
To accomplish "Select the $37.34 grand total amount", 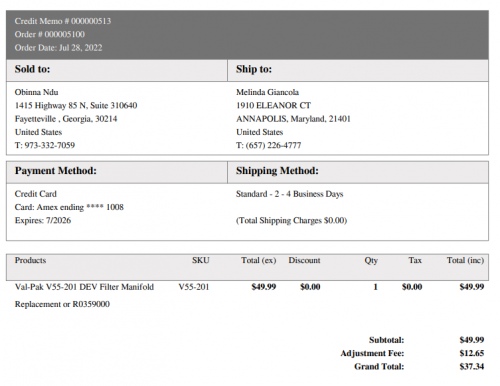I will 472,367.
